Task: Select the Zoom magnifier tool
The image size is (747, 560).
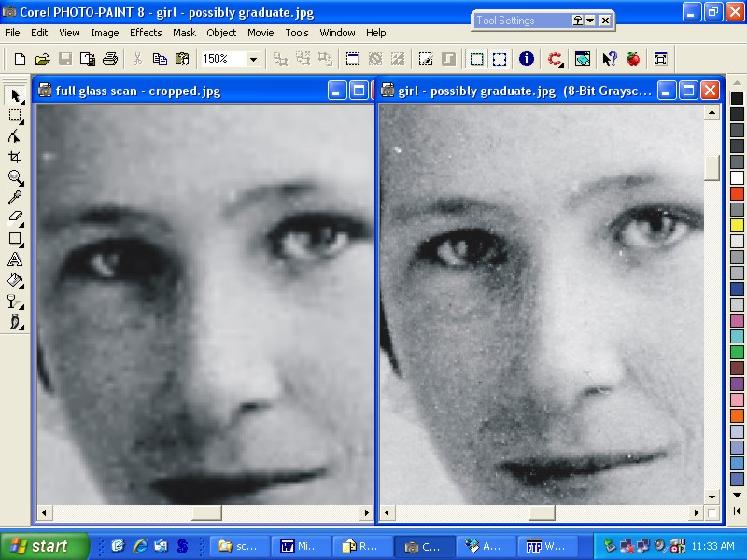Action: point(15,177)
